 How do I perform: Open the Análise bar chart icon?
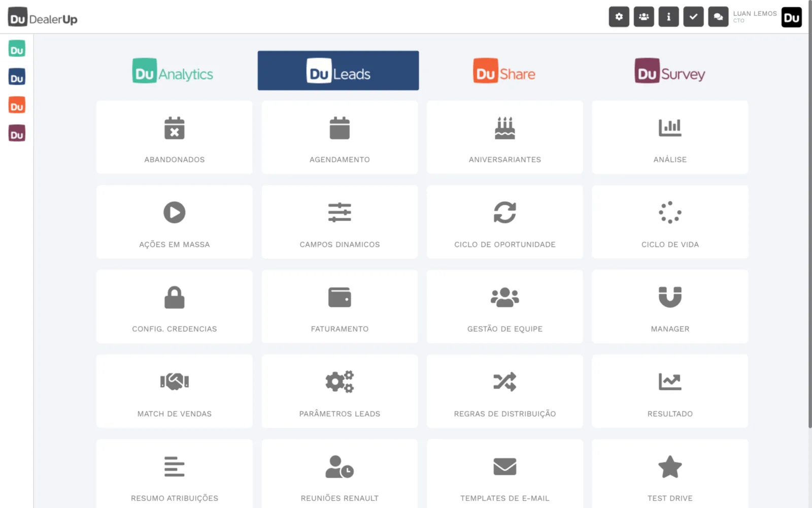pos(670,128)
